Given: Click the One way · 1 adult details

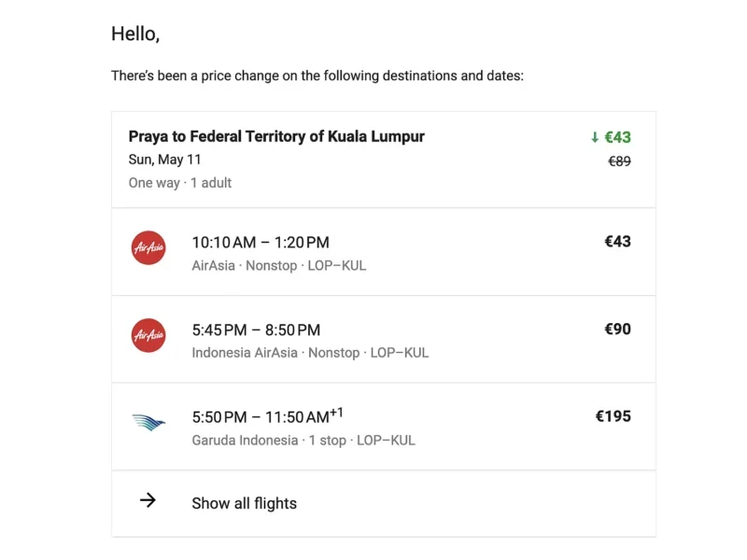Looking at the screenshot, I should tap(180, 183).
